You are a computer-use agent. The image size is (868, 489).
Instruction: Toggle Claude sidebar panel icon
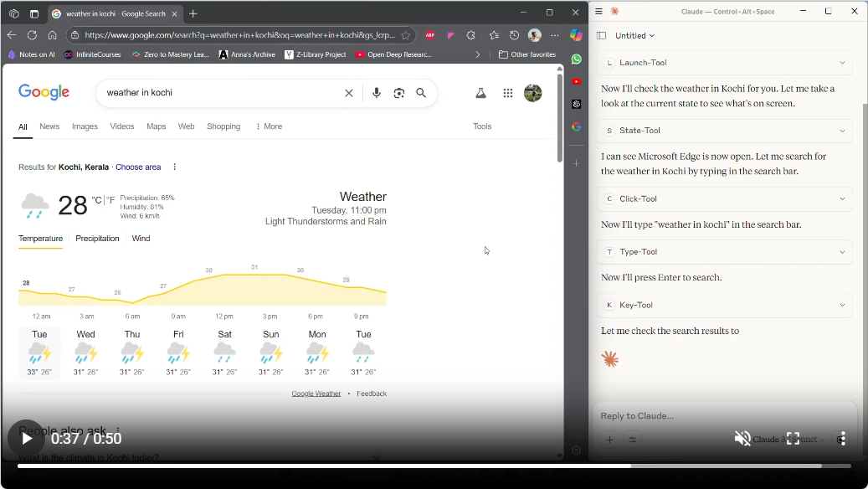click(x=601, y=35)
